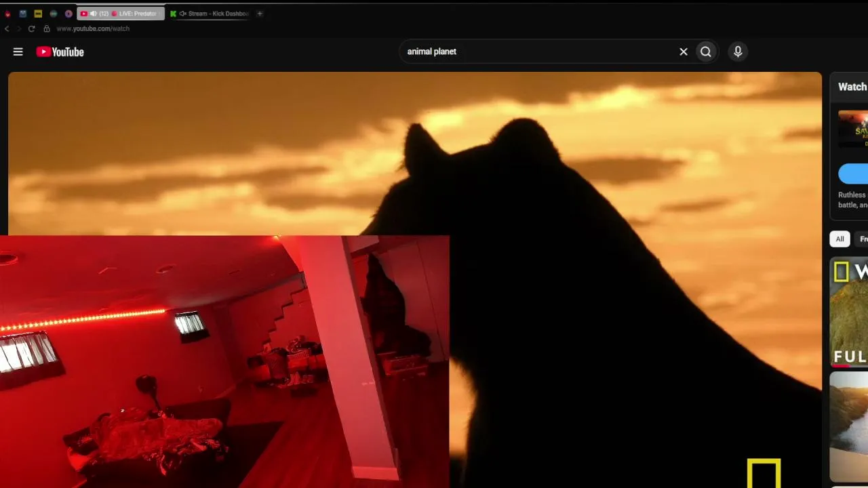This screenshot has height=488, width=868.
Task: Select the 'LIVE: Predator' YouTube tab
Action: point(121,14)
